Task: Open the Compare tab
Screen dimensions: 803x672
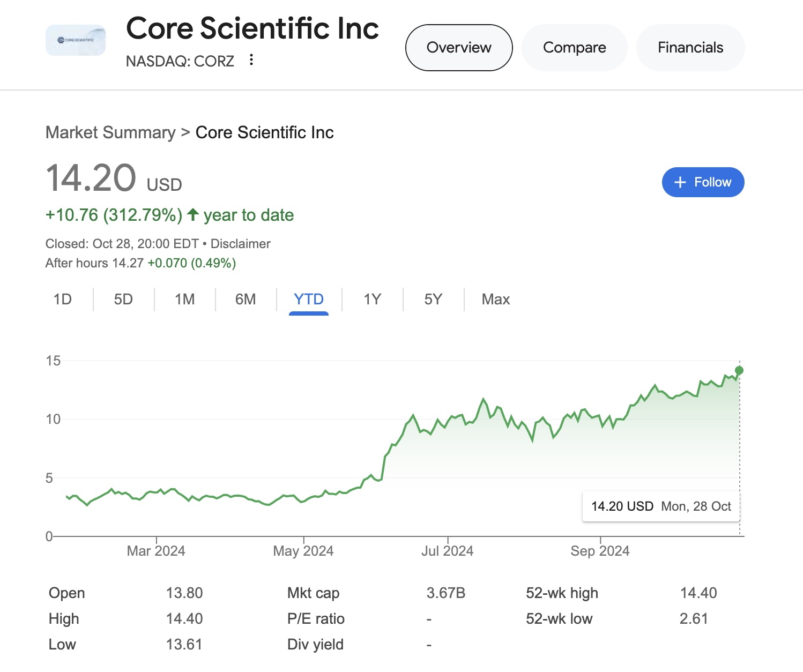Action: point(574,48)
